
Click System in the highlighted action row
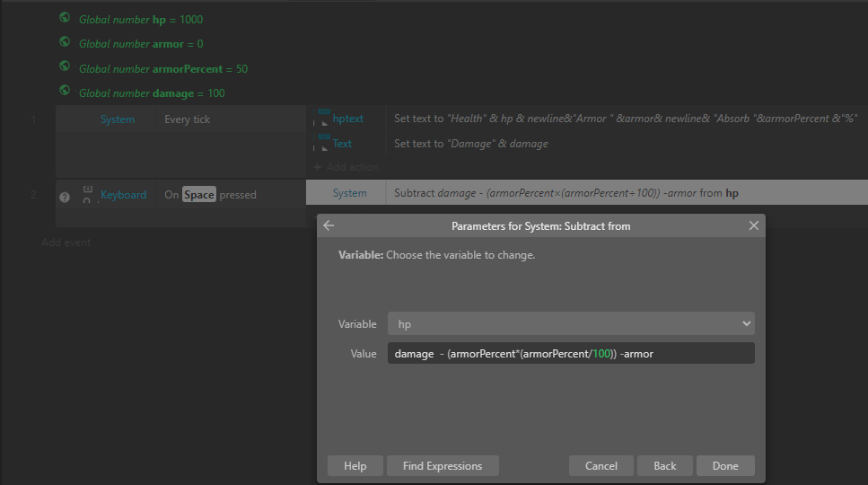pos(349,193)
